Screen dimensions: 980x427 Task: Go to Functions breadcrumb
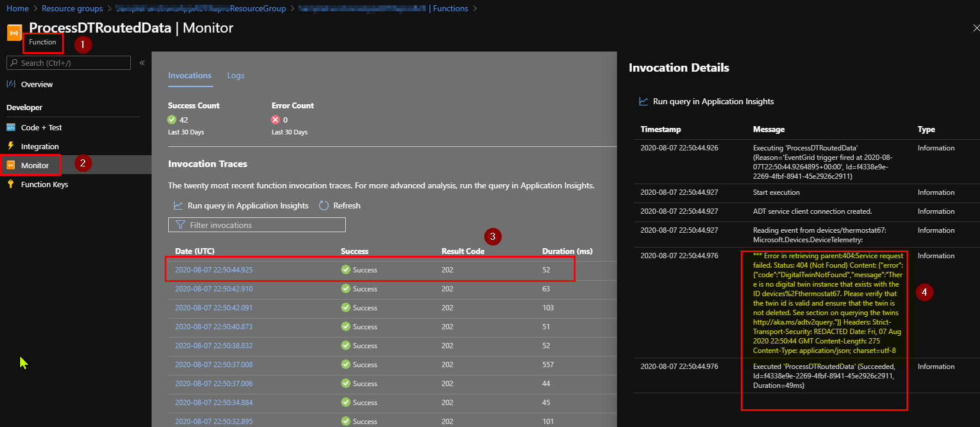[451, 8]
